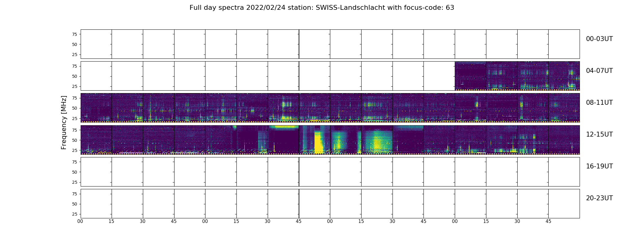Select the 50 tick of the 12-15UT row
The width and height of the screenshot is (644, 245).
click(75, 140)
